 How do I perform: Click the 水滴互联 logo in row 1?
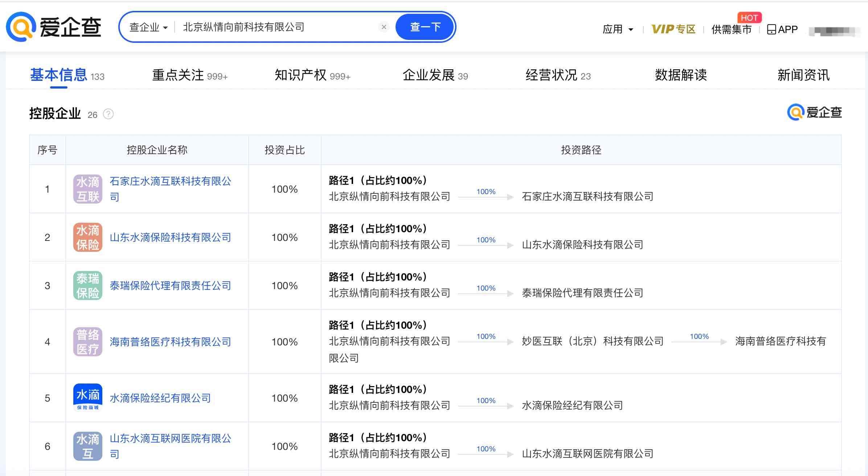(88, 189)
